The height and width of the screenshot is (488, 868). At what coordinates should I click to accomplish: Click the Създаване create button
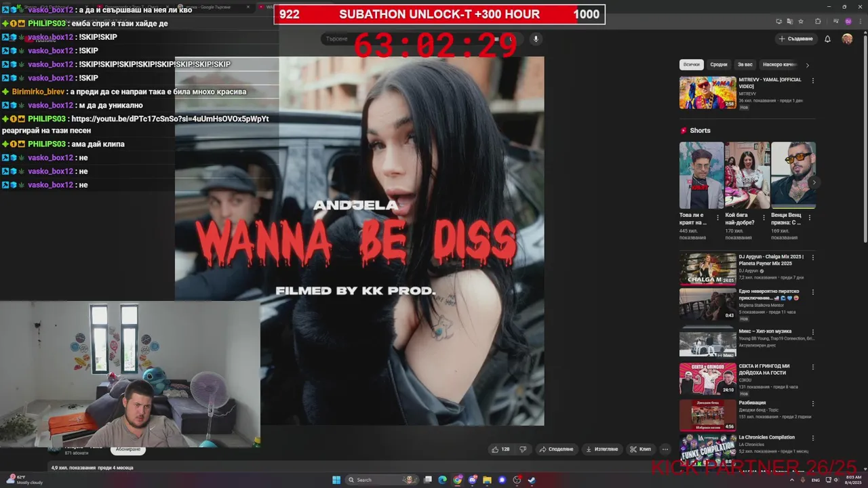pyautogui.click(x=796, y=39)
